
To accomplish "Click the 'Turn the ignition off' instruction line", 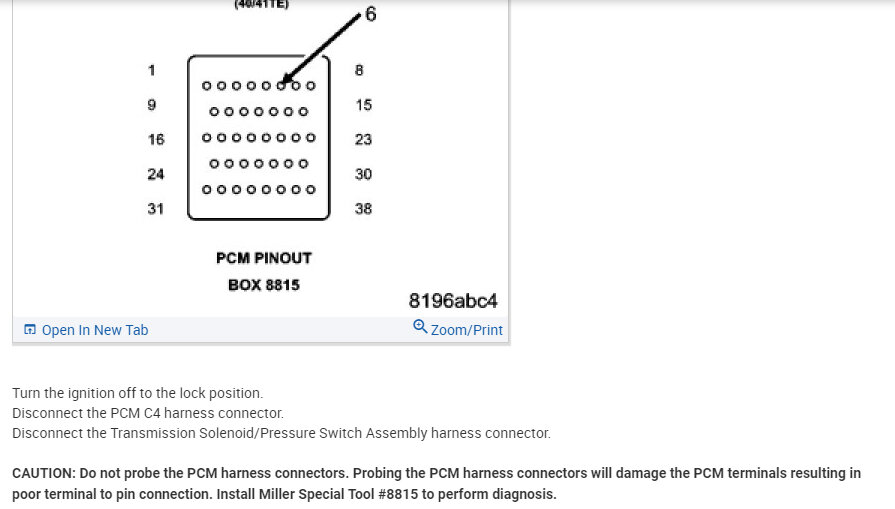I will tap(138, 393).
